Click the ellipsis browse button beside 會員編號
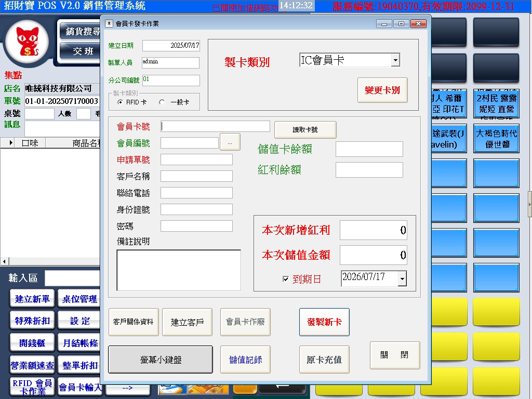This screenshot has width=532, height=399. point(230,142)
